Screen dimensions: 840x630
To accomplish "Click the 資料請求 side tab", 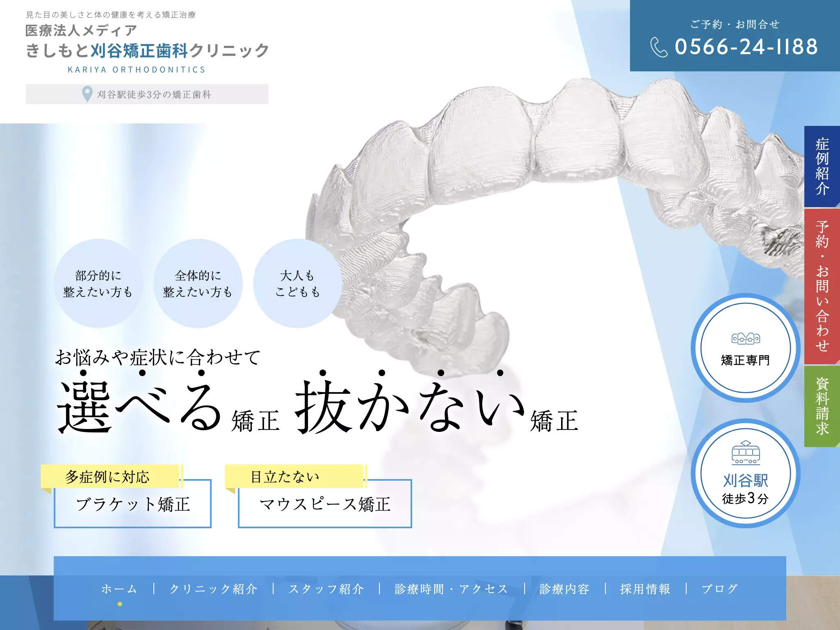I will click(x=822, y=406).
